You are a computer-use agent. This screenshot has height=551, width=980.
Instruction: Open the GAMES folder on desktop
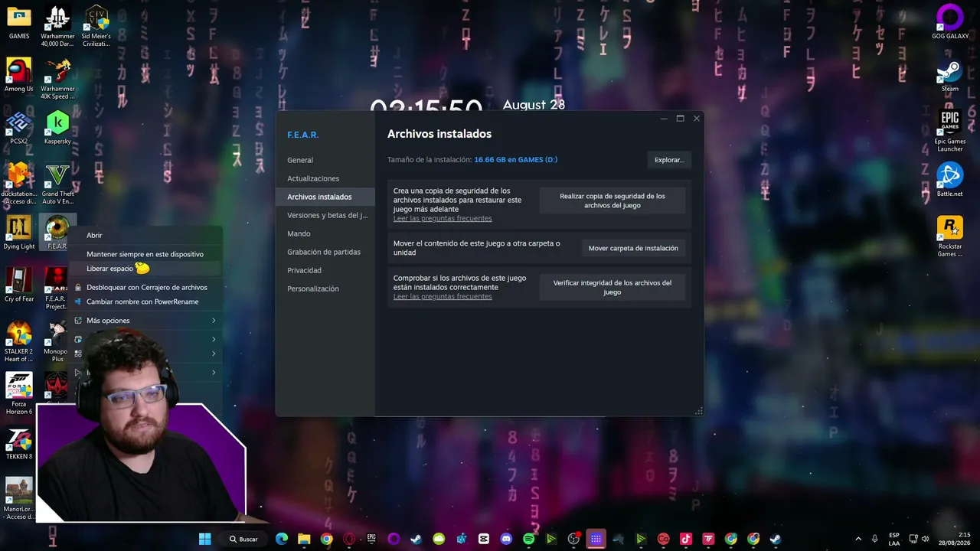tap(19, 23)
